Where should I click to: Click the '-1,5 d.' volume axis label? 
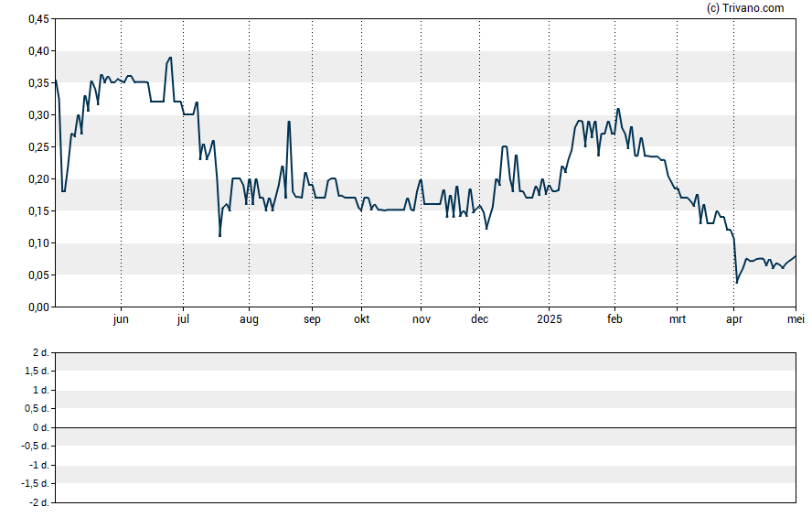tap(36, 483)
